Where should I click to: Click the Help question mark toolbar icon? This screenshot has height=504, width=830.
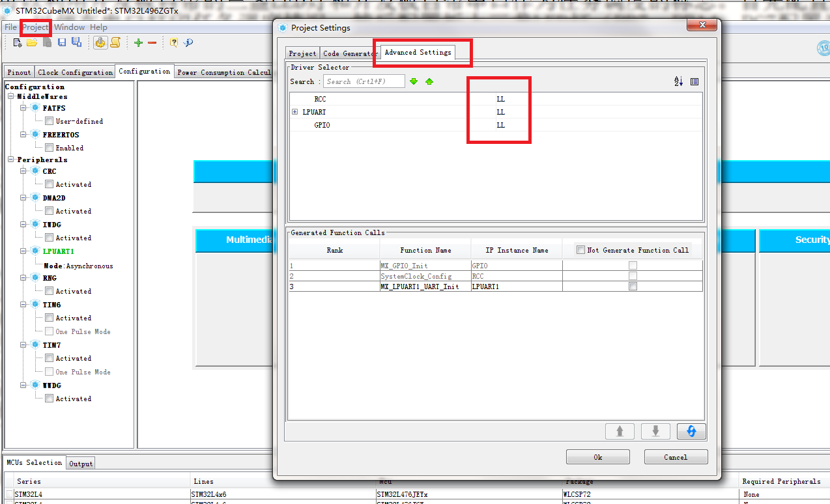174,43
